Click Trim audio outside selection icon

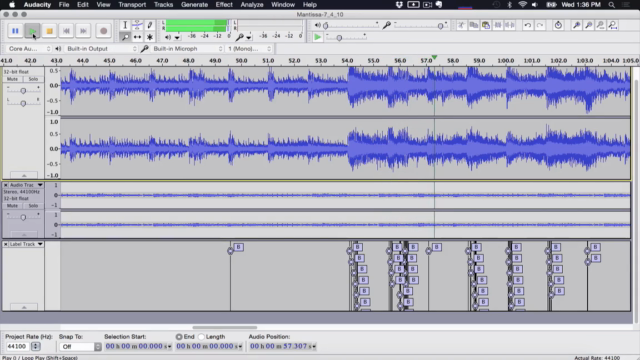coord(498,25)
